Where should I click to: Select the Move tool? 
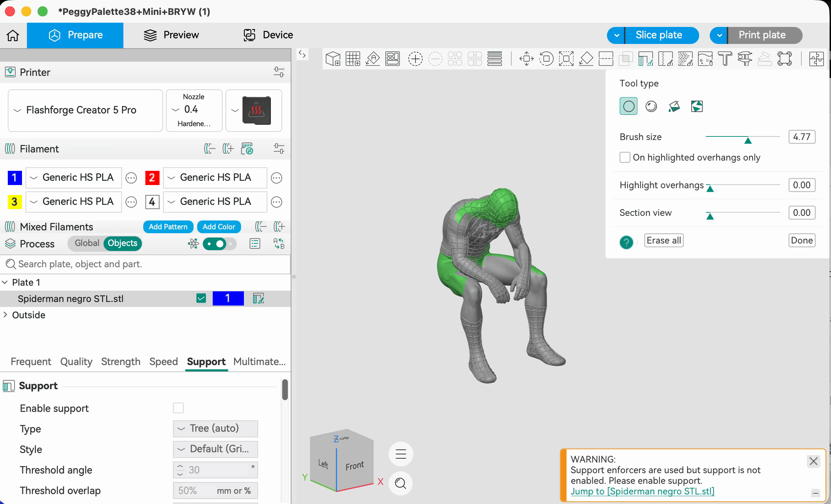(x=526, y=59)
